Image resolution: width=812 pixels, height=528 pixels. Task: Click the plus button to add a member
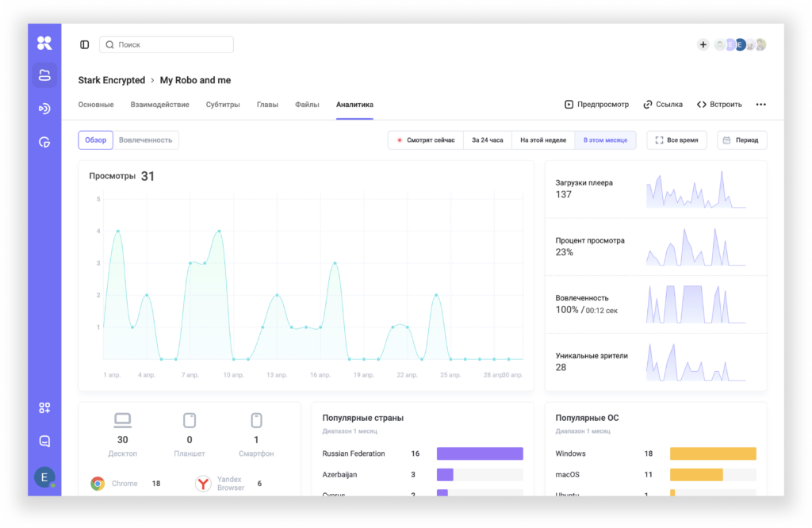pos(703,45)
